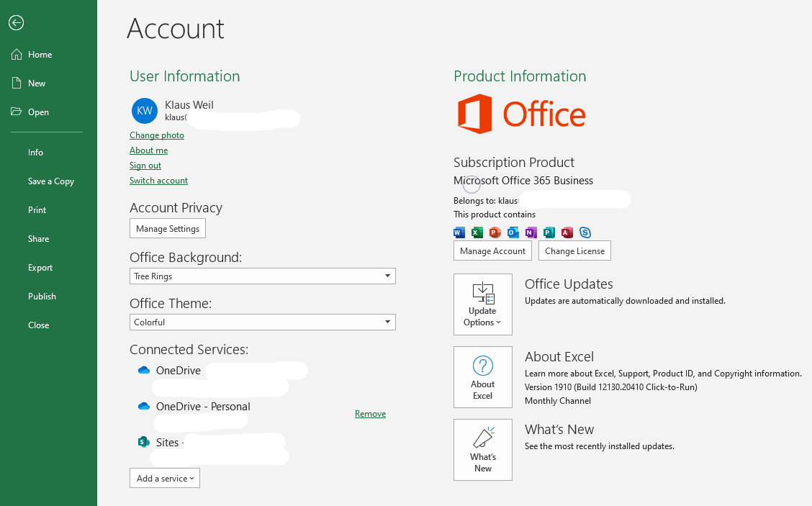Open the Print menu item
The height and width of the screenshot is (506, 812).
click(37, 209)
